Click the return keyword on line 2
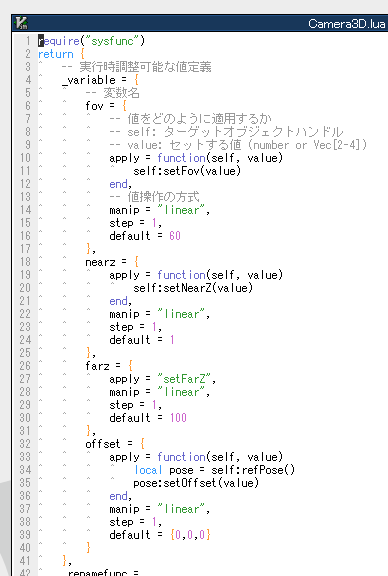The image size is (388, 576). click(55, 54)
